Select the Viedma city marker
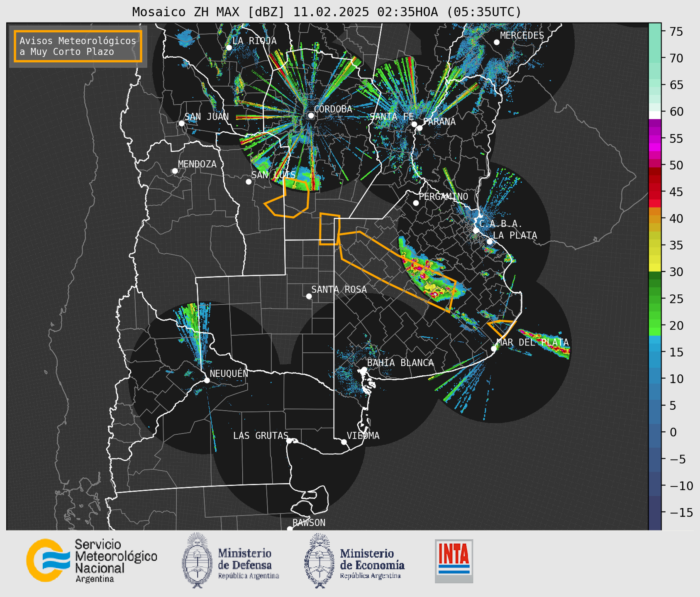The image size is (700, 597). 344,442
